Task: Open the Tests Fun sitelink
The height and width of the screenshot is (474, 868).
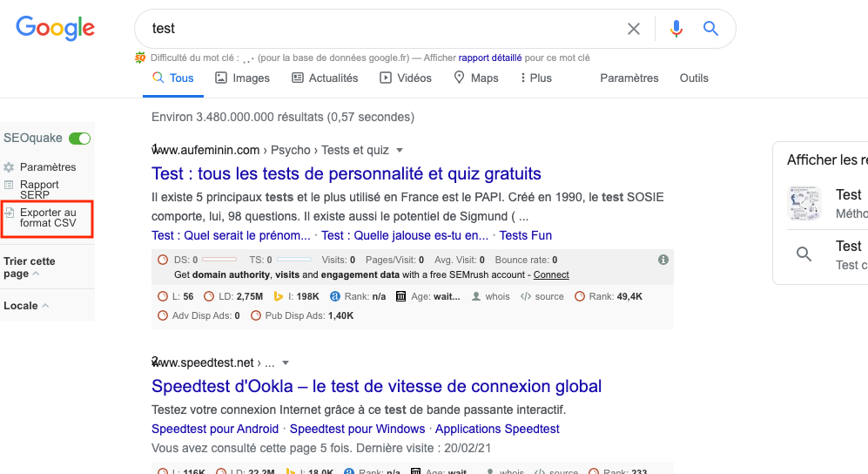Action: 526,235
